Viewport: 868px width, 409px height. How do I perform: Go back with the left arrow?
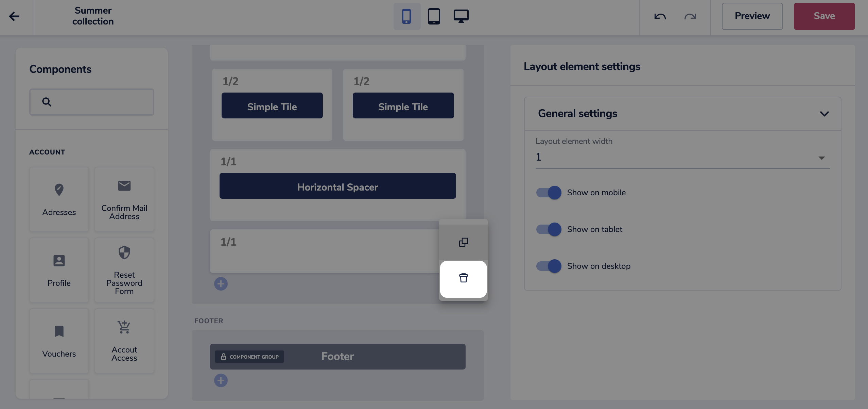[14, 16]
